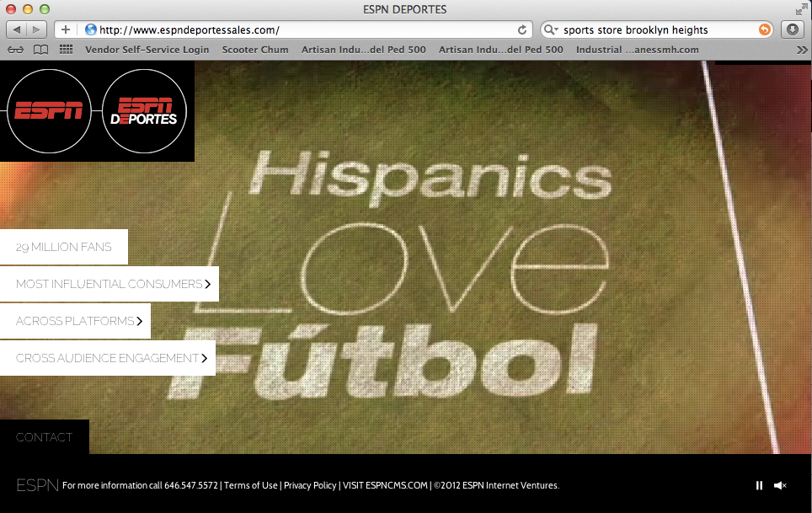Image resolution: width=812 pixels, height=513 pixels.
Task: Open the Industrial ...anessmh.com bookmark
Action: click(638, 50)
